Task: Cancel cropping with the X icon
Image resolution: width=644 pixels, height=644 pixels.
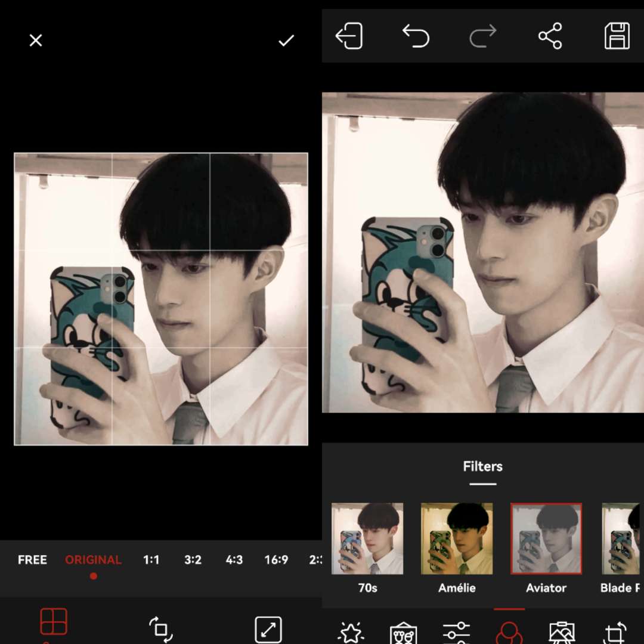Action: pos(36,41)
